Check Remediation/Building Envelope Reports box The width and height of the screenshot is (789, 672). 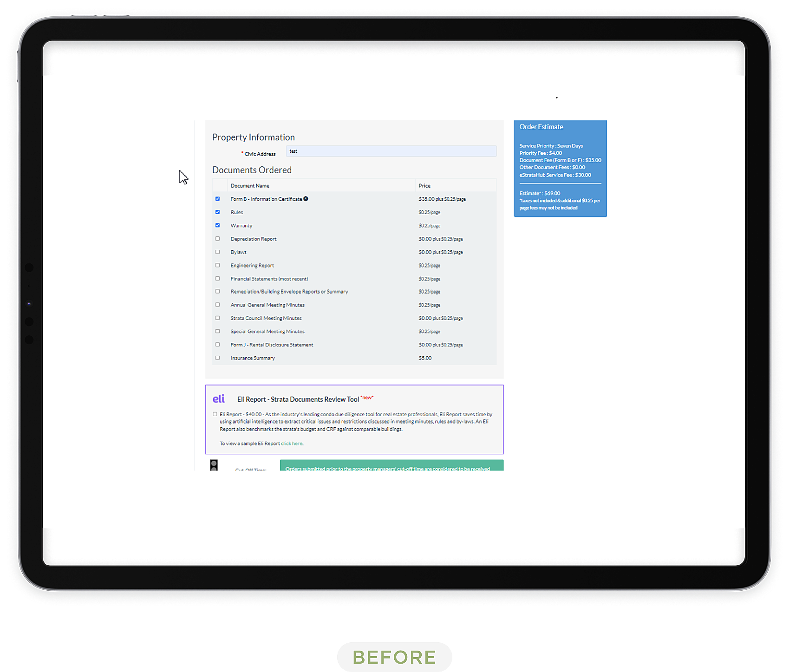[x=217, y=292]
